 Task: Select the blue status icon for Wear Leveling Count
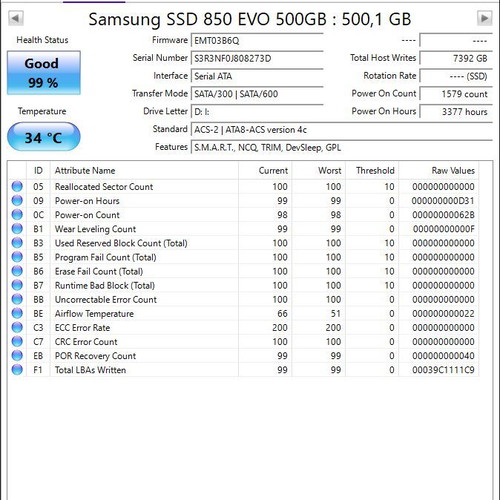pyautogui.click(x=17, y=229)
